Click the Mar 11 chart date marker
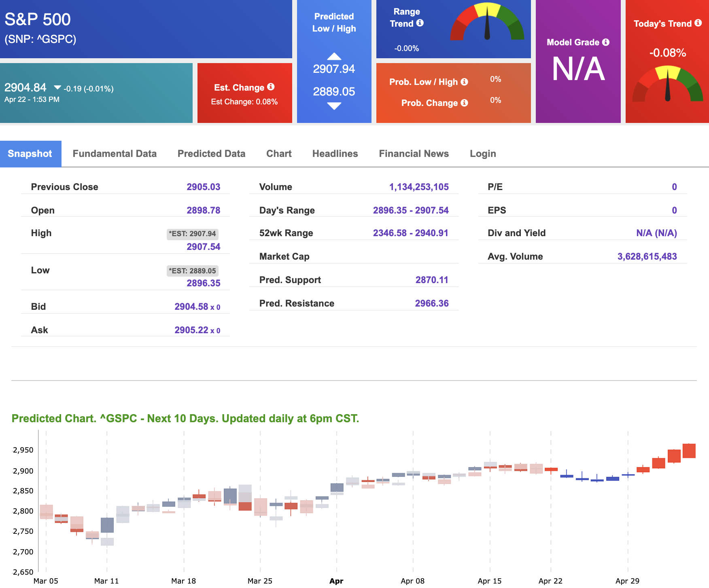The image size is (709, 588). (106, 581)
